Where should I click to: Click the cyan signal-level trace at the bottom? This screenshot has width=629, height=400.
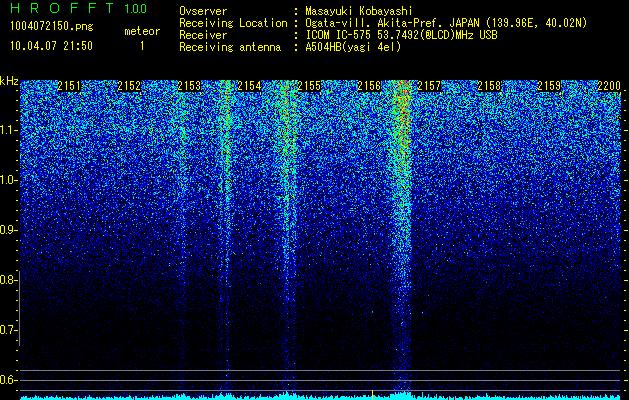pyautogui.click(x=320, y=397)
